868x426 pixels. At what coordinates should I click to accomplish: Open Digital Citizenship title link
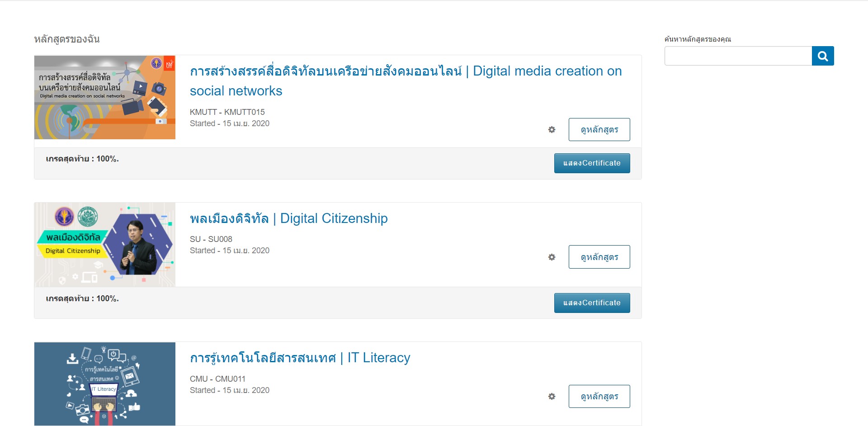(x=288, y=218)
